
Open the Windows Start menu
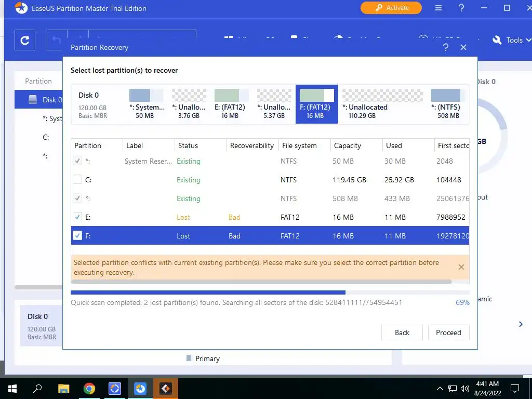pyautogui.click(x=12, y=389)
